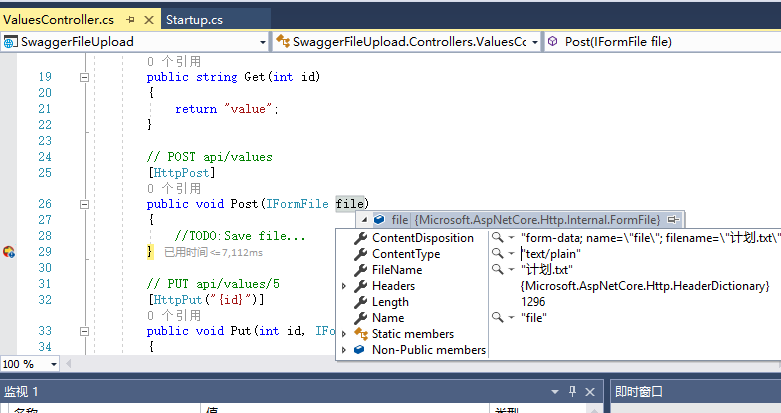This screenshot has height=413, width=781.
Task: Click the 即时窗口 panel title
Action: (x=639, y=392)
